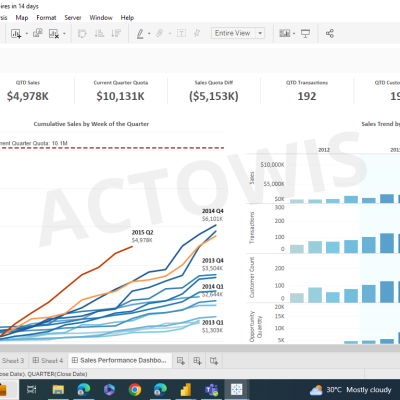Click the Current Quarter Quota 10.1M reference label
This screenshot has width=400, height=400.
tap(33, 143)
